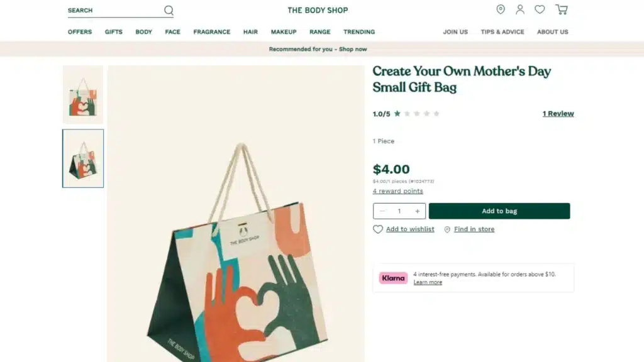Click the search magnifier icon
The width and height of the screenshot is (644, 362).
tap(168, 10)
